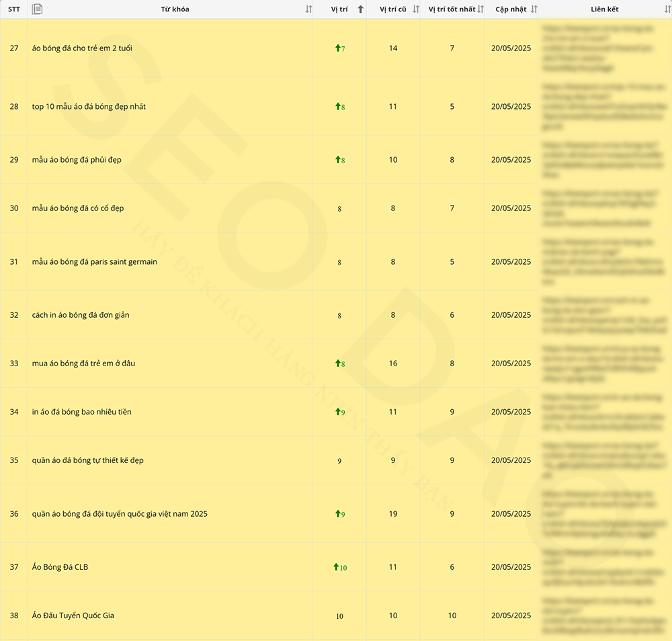Click green up arrow for 'áo bóng đá cho trẻ em 2 tuổi'
Image resolution: width=672 pixels, height=641 pixels.
(337, 48)
